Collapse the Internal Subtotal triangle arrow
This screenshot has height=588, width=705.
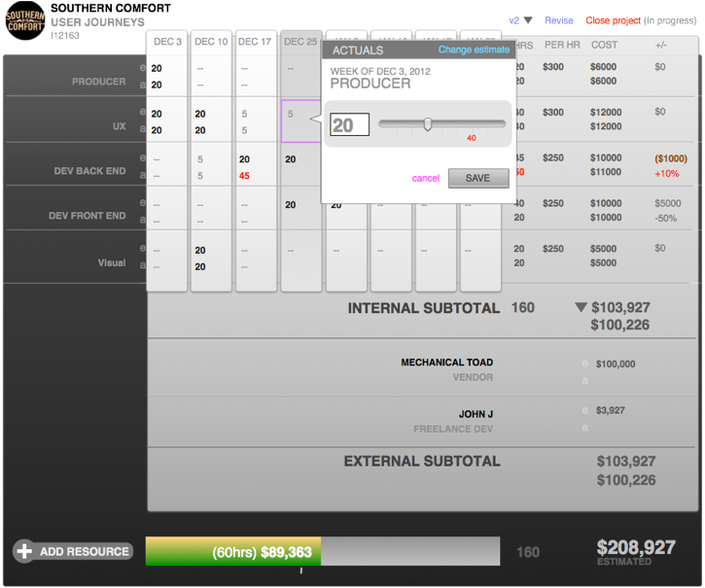581,308
